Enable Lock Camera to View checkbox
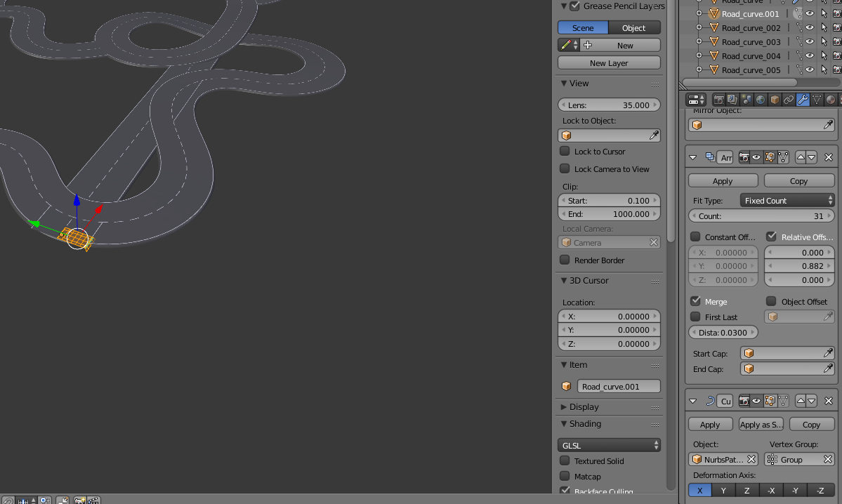The width and height of the screenshot is (842, 504). 565,168
